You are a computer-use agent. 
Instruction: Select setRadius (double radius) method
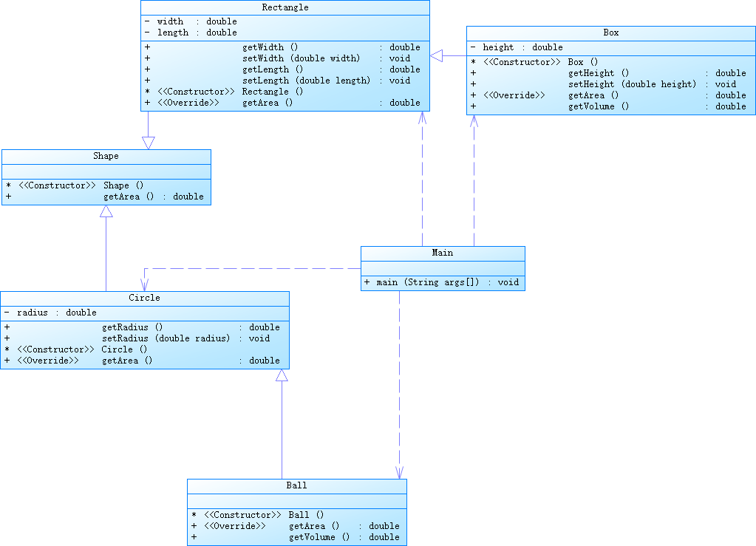click(x=142, y=338)
